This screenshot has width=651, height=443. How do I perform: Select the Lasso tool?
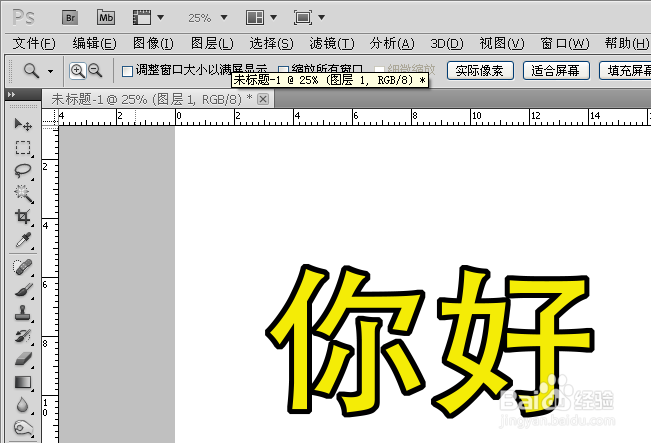pos(23,170)
